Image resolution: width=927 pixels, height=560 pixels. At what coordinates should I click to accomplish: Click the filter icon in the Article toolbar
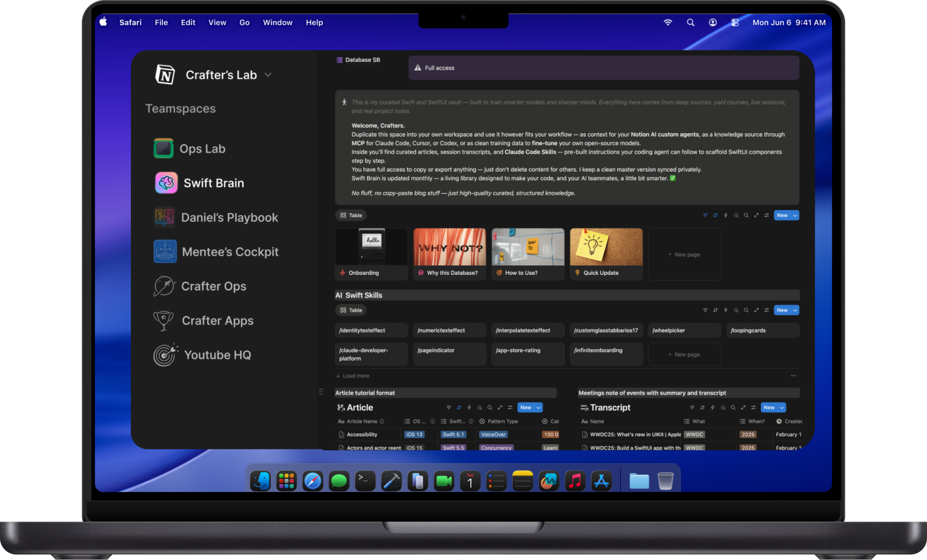point(449,407)
